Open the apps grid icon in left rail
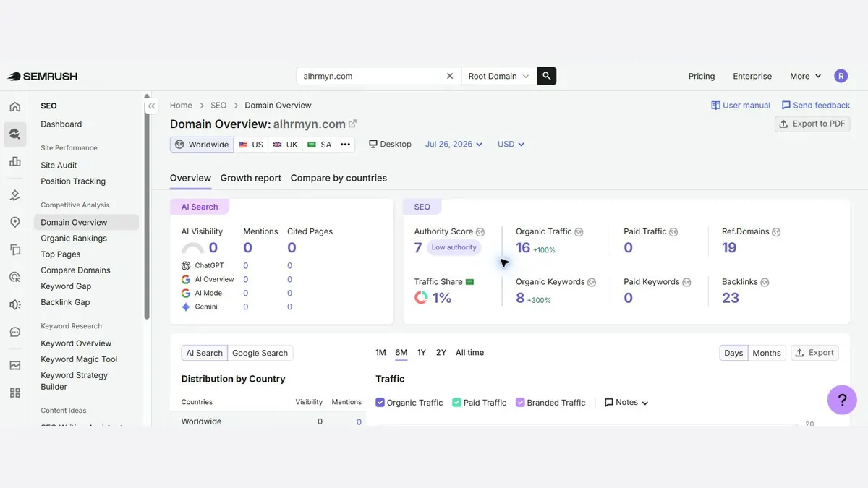Viewport: 868px width, 488px height. [x=15, y=393]
